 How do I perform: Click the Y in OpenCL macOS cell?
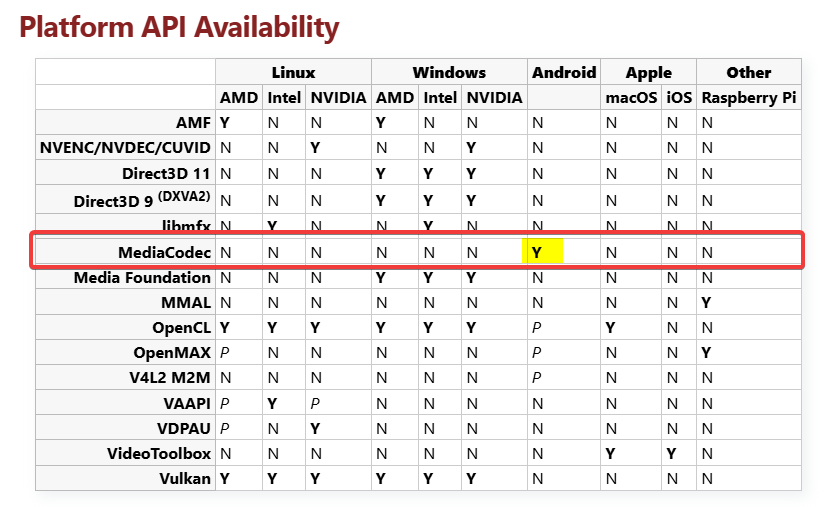tap(610, 328)
